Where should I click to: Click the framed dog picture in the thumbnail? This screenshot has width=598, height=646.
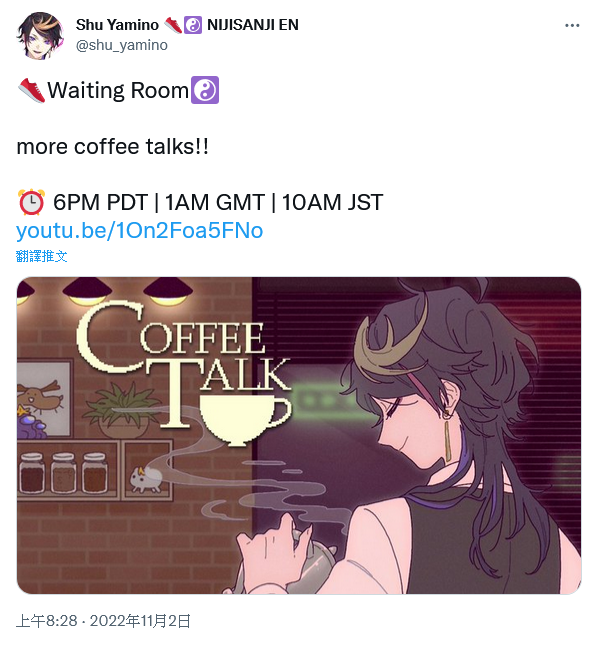point(44,398)
